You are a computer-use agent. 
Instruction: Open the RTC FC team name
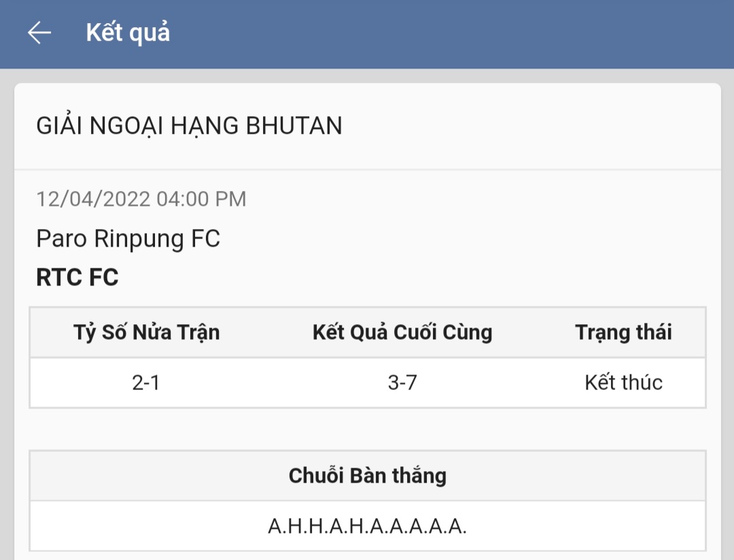coord(77,277)
